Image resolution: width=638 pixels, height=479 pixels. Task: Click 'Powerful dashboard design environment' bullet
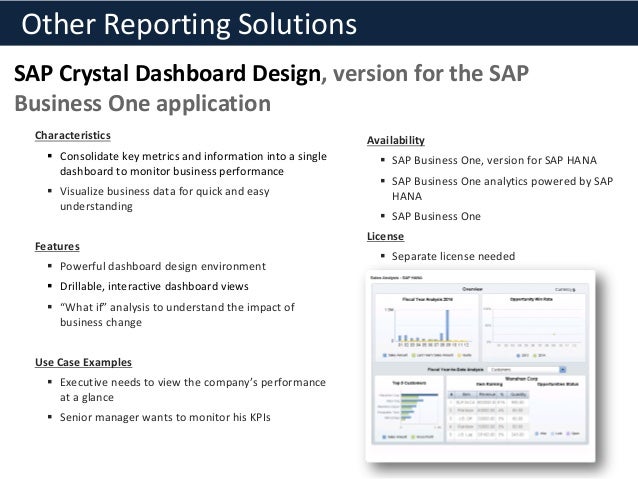pos(163,266)
